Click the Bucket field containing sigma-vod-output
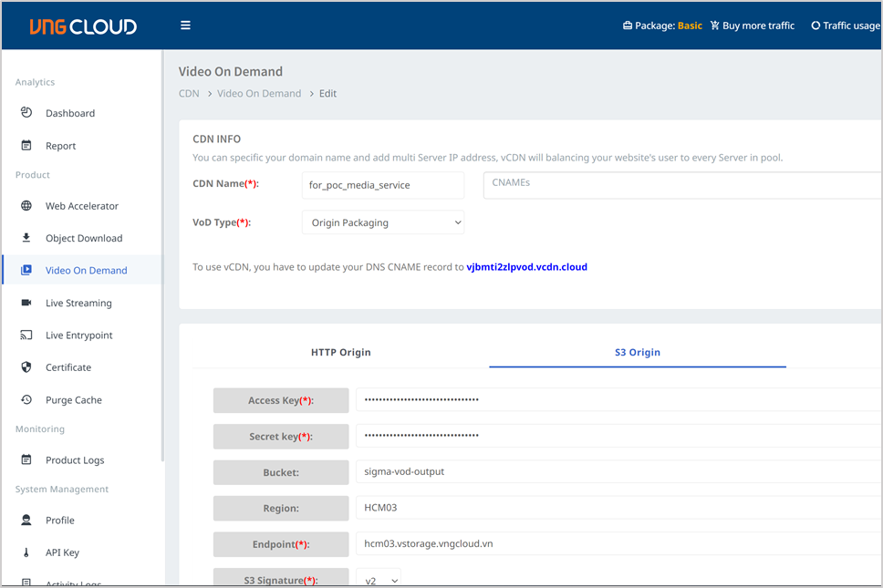 coord(617,472)
